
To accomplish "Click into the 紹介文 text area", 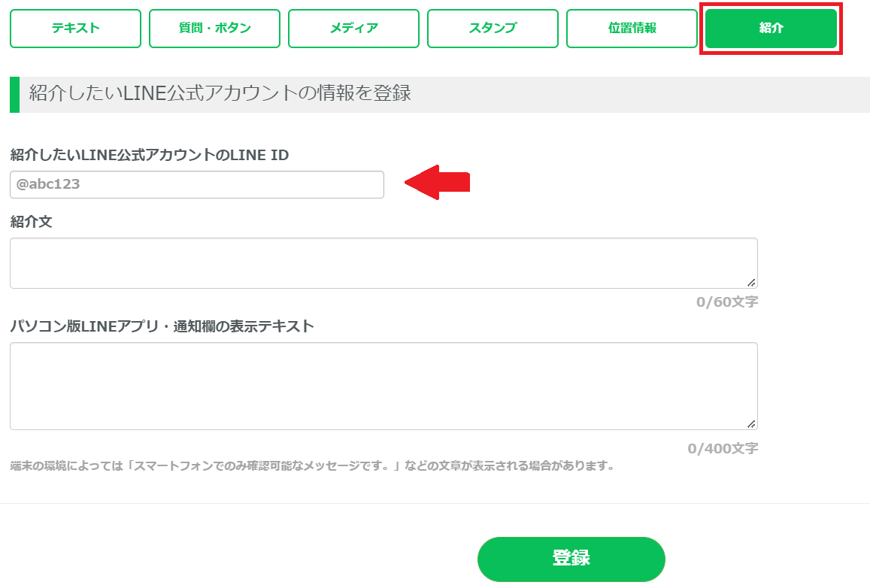I will coord(384,263).
